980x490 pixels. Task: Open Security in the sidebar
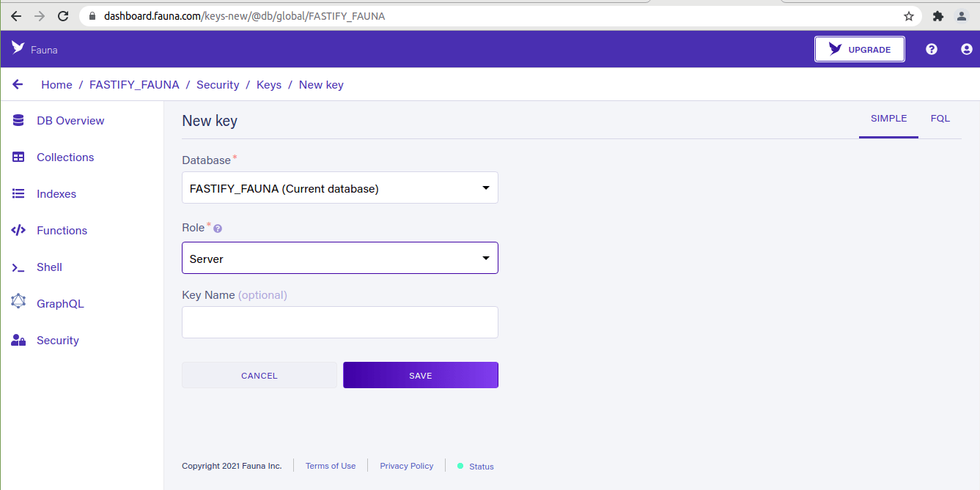click(x=58, y=340)
